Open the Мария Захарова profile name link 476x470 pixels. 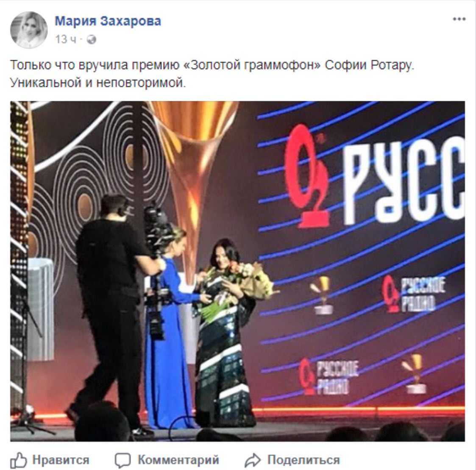coord(108,21)
